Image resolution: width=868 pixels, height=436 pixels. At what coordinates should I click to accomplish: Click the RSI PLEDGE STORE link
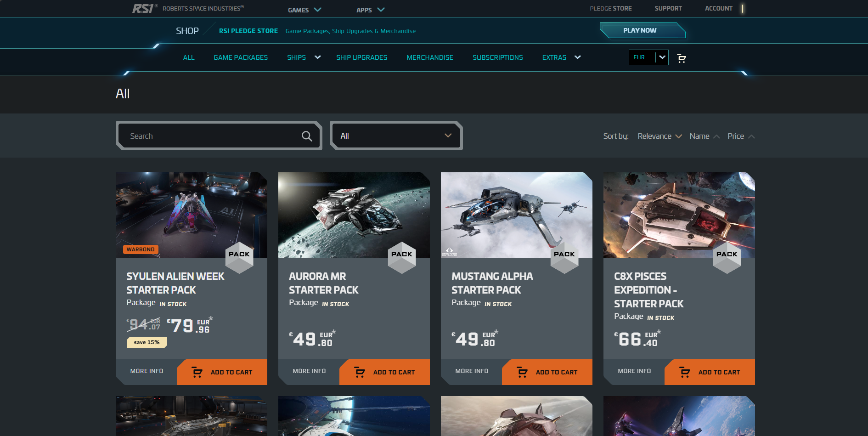tap(248, 31)
